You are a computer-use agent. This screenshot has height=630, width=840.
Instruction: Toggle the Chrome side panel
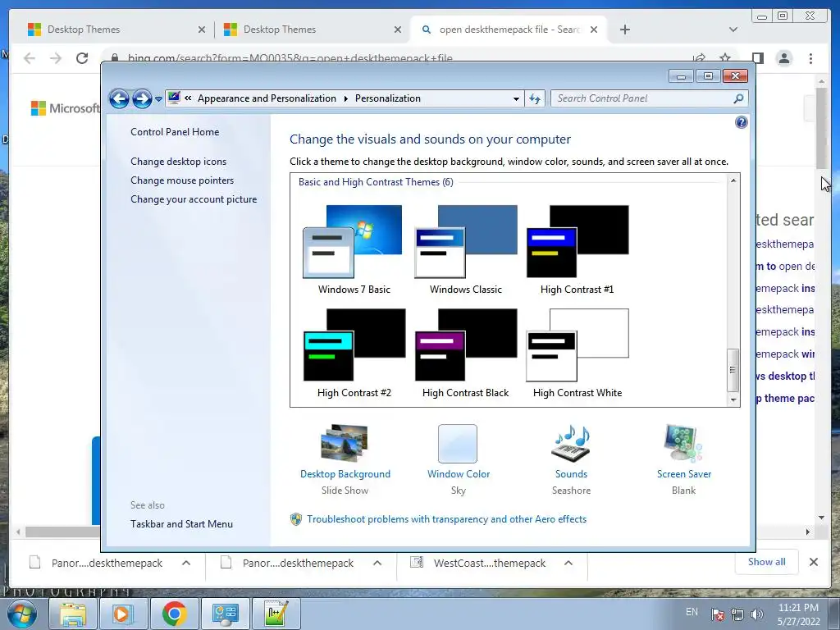pyautogui.click(x=757, y=58)
